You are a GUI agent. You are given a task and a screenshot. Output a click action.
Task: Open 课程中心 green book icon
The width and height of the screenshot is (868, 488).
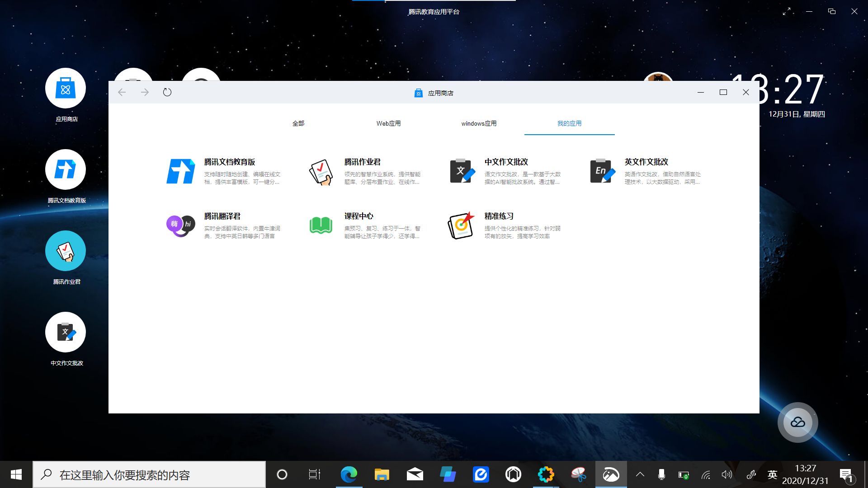pyautogui.click(x=321, y=225)
